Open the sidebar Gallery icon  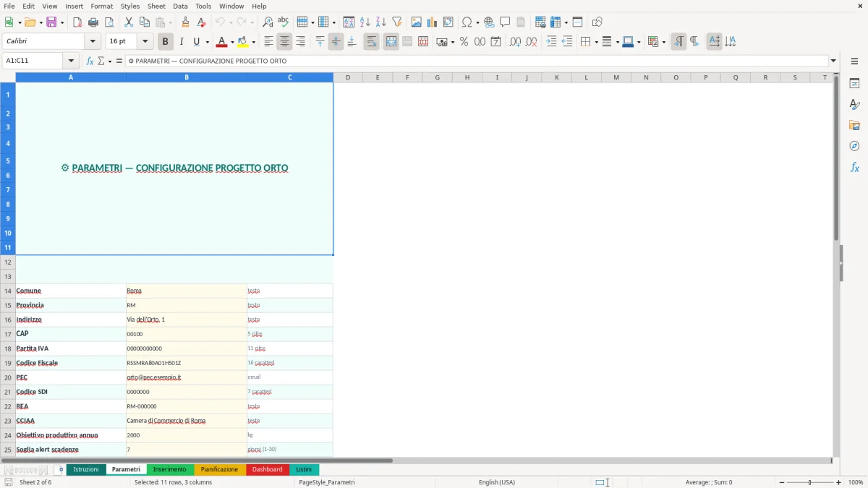854,125
